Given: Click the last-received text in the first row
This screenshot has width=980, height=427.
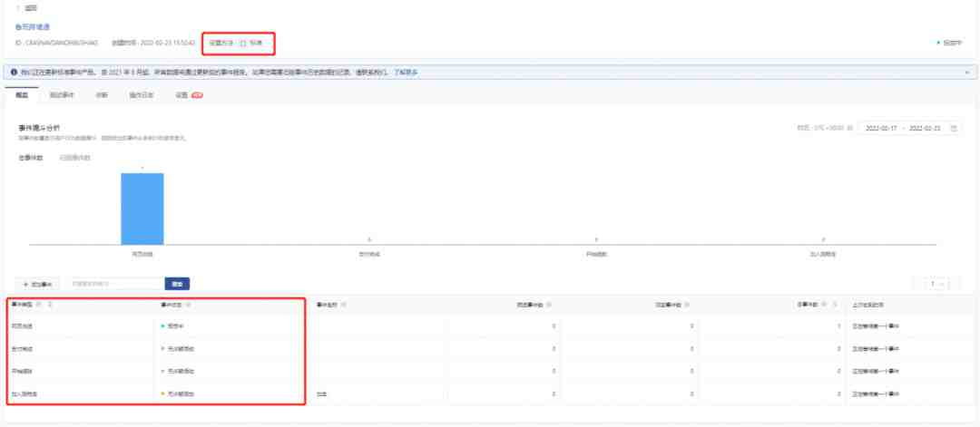Looking at the screenshot, I should pos(876,325).
